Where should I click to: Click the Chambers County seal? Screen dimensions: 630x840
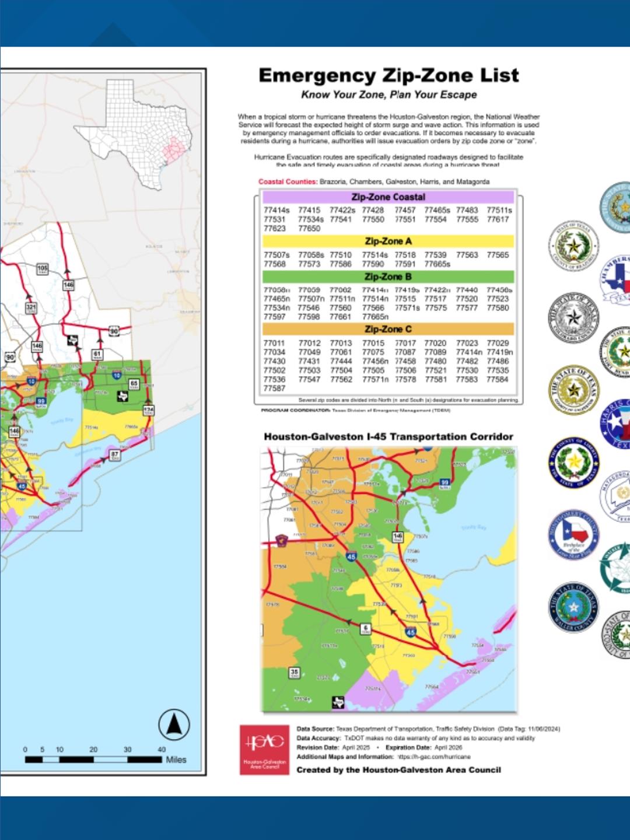click(x=615, y=279)
